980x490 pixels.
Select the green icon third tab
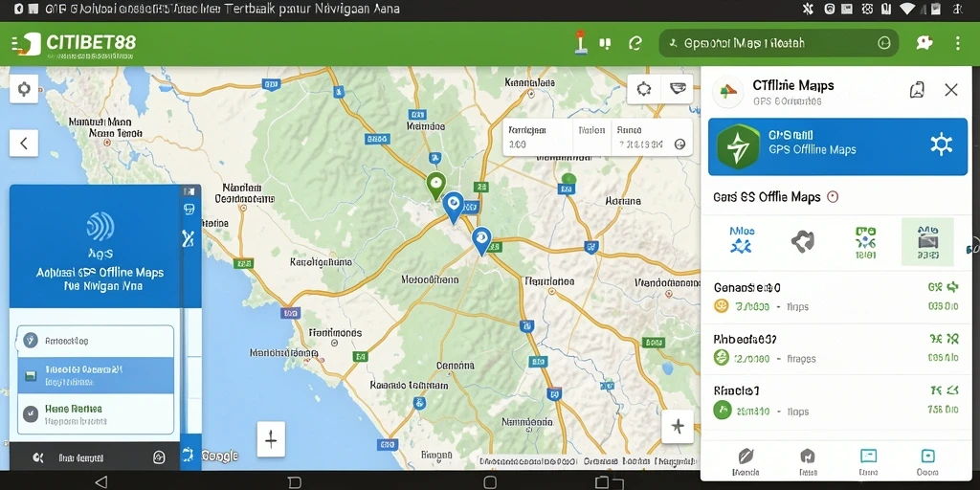coord(865,242)
